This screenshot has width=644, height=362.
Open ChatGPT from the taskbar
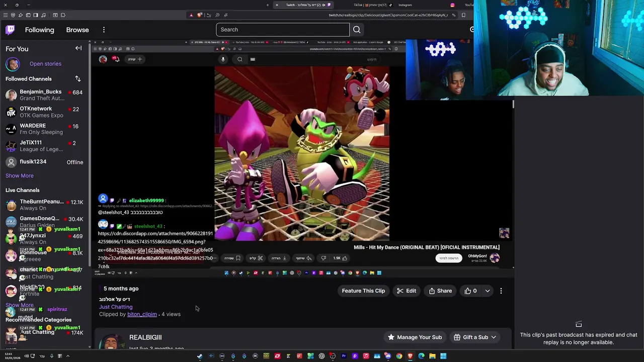click(321, 356)
